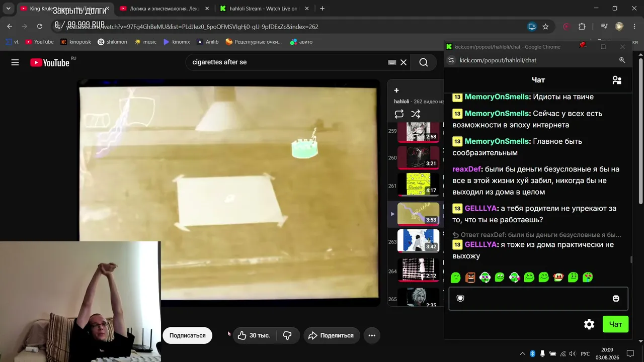Open the media controls toolbar icon

[604, 27]
